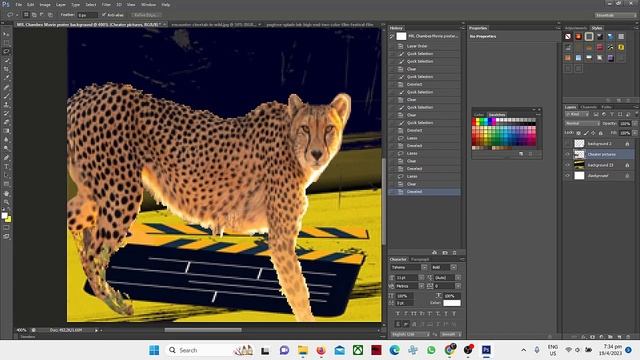This screenshot has height=360, width=640.
Task: Select the Lasso tool in the toolbar
Action: pyautogui.click(x=6, y=52)
